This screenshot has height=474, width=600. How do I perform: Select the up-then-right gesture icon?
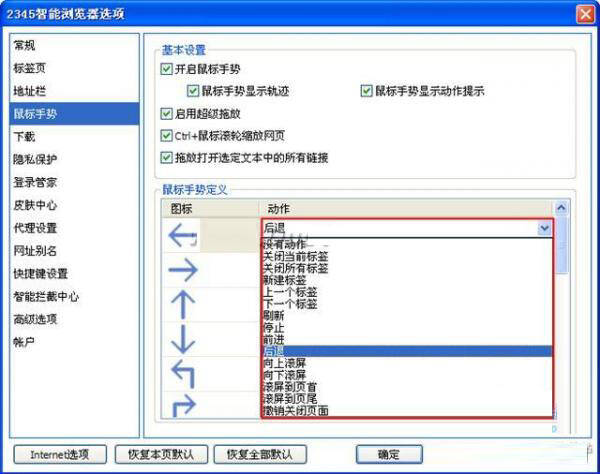(184, 405)
